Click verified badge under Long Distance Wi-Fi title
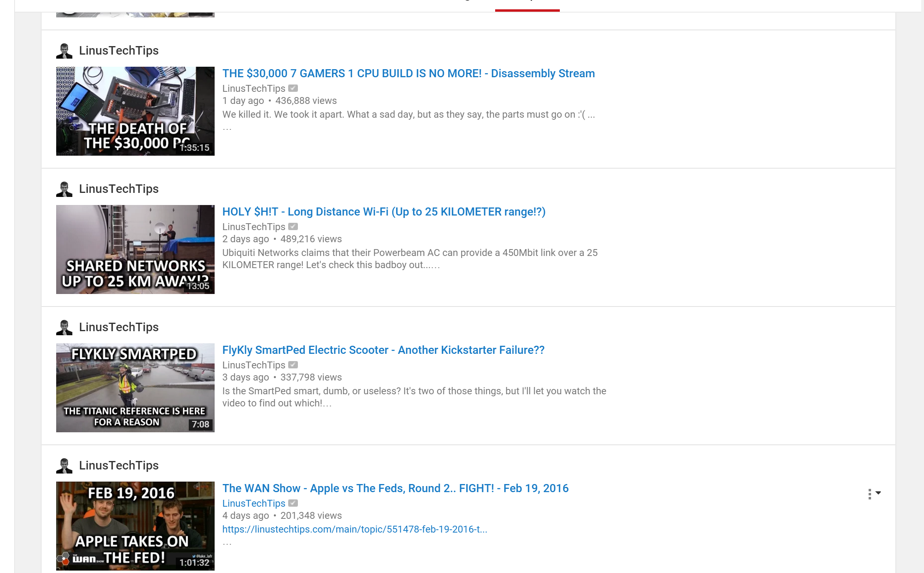The height and width of the screenshot is (573, 924). (x=293, y=227)
